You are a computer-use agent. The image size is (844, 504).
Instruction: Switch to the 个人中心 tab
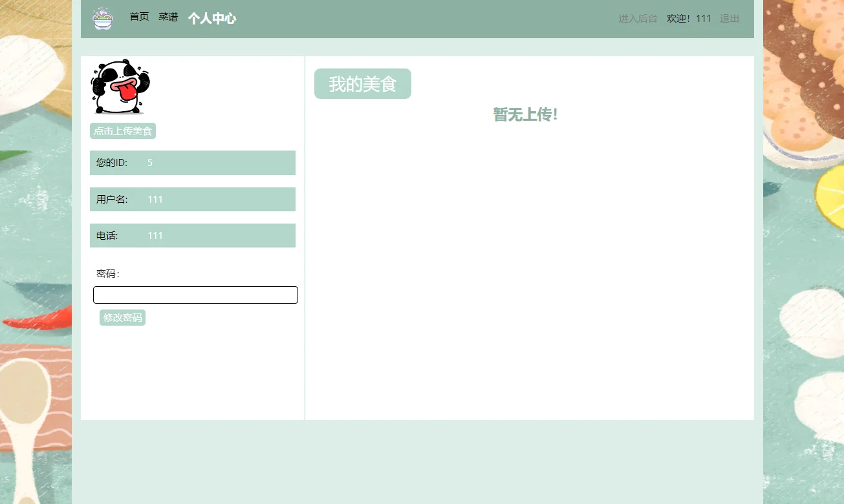[211, 19]
